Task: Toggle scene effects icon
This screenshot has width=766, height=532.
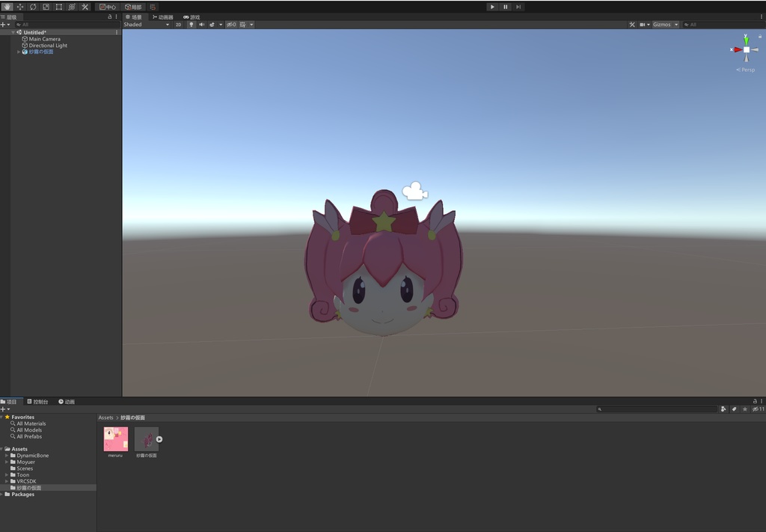Action: [212, 25]
